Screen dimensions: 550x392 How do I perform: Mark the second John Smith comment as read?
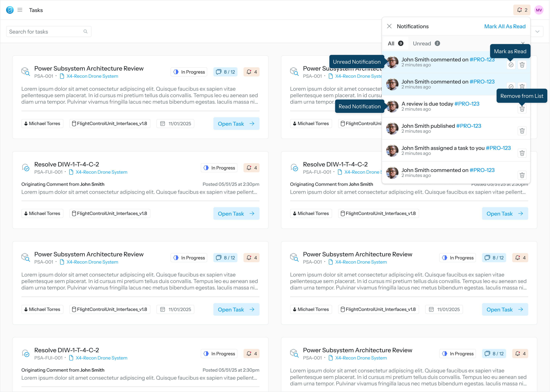pyautogui.click(x=511, y=86)
